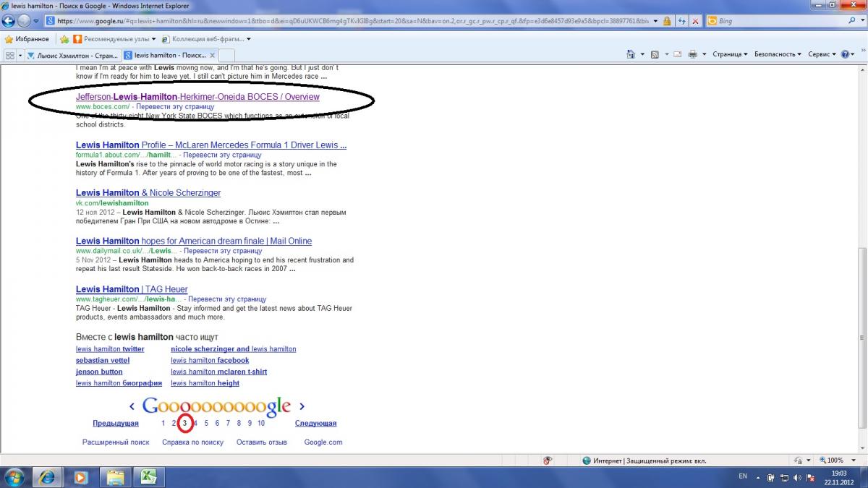
Task: Expand the Страница menu dropdown
Action: [x=746, y=54]
